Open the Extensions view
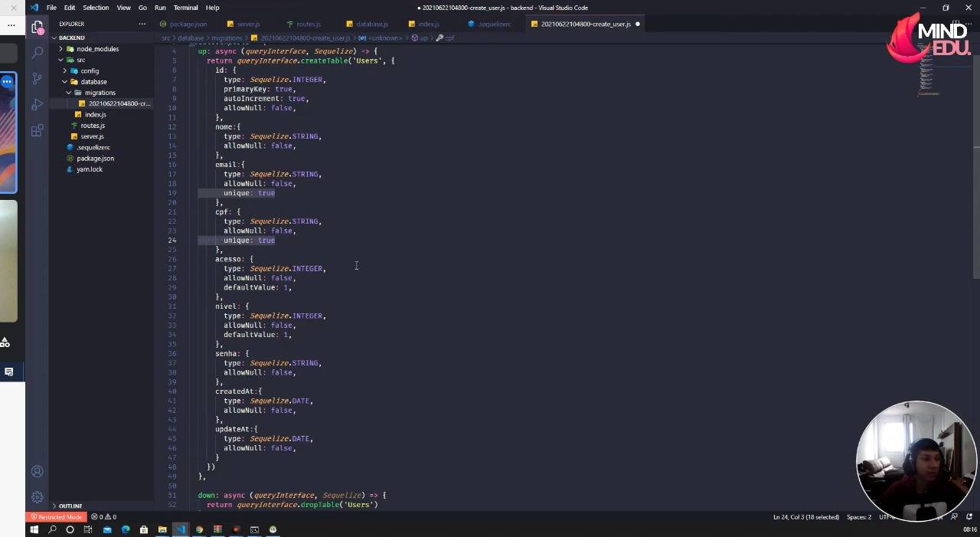Image resolution: width=980 pixels, height=537 pixels. (x=37, y=130)
